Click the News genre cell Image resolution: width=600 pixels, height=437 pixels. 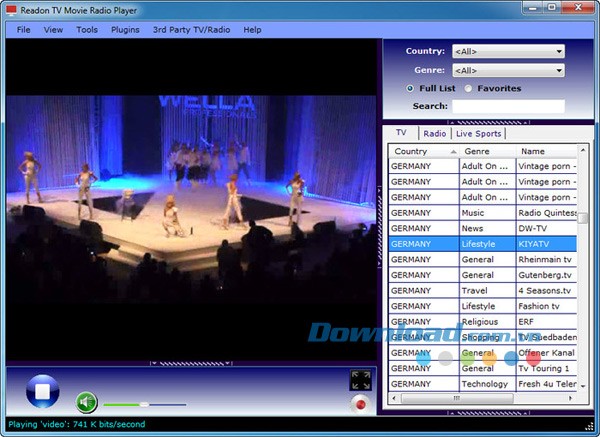(487, 228)
